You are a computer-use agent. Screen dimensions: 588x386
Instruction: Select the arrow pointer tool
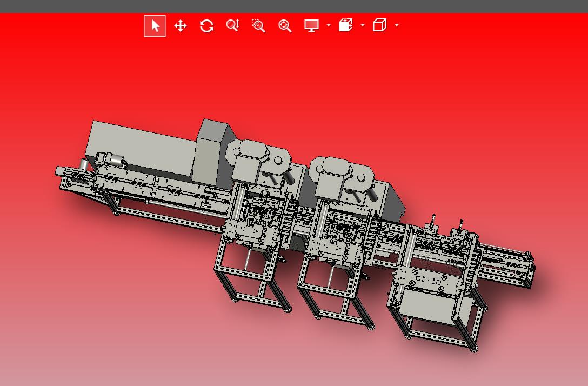pos(155,26)
